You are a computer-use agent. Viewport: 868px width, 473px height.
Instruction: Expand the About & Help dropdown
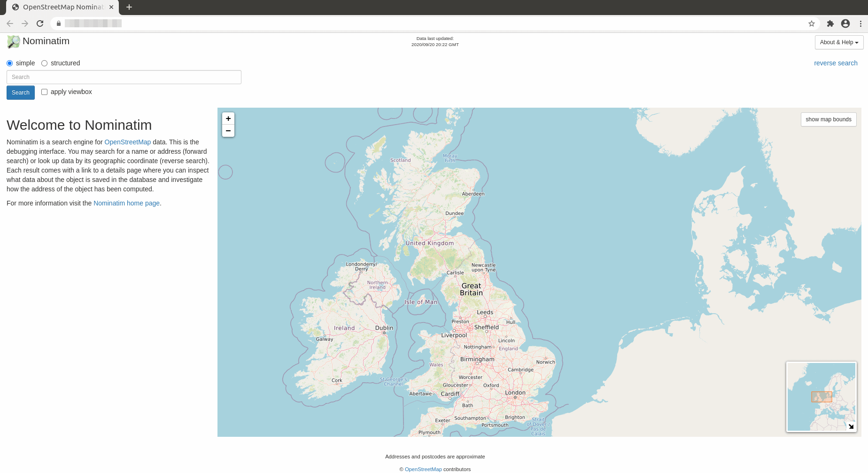pos(839,42)
